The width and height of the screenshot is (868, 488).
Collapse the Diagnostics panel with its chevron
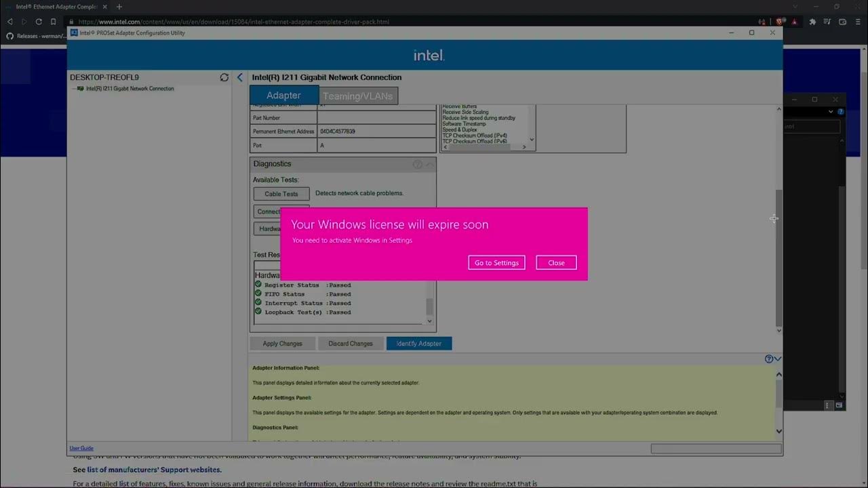point(430,164)
